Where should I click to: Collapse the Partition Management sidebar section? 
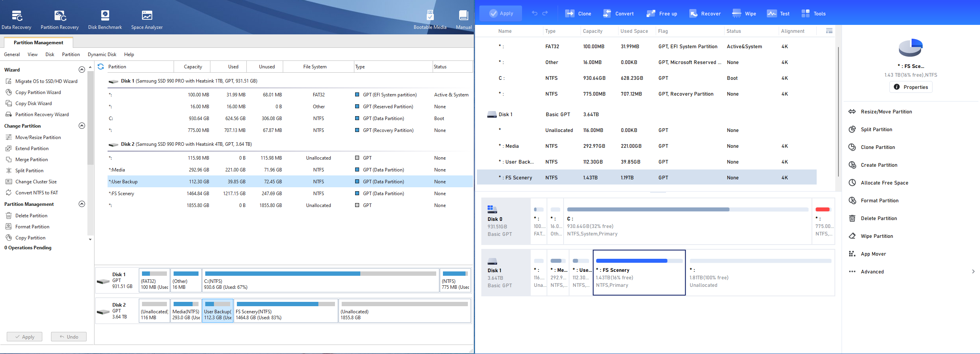(82, 204)
